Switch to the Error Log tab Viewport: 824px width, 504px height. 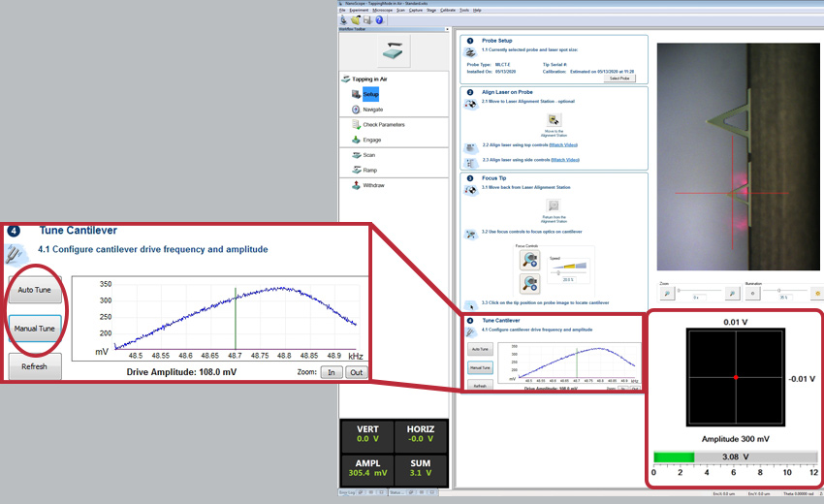coord(363,492)
